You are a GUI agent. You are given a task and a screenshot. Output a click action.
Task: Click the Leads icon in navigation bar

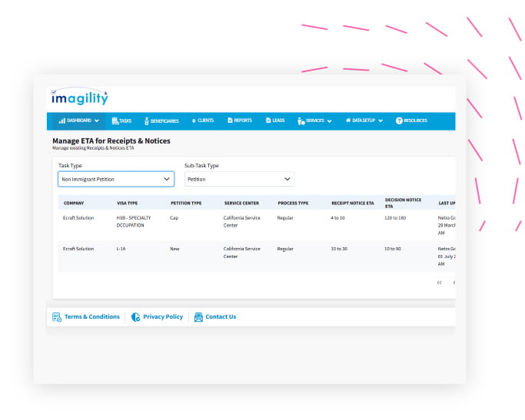pos(268,121)
